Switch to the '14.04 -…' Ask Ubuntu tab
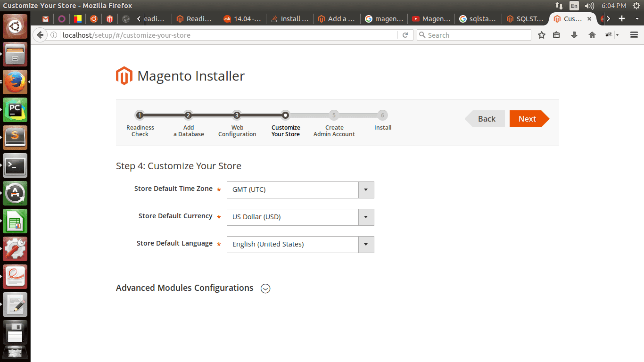The width and height of the screenshot is (644, 362). tap(243, 19)
